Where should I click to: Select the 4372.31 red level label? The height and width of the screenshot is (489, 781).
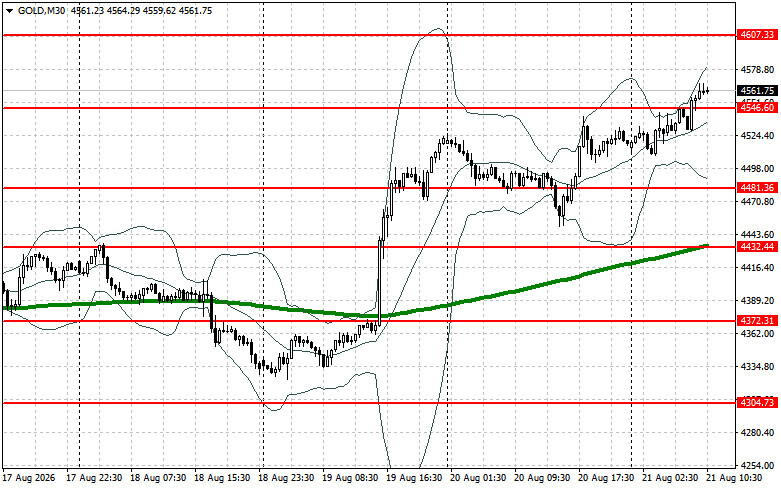pos(757,321)
